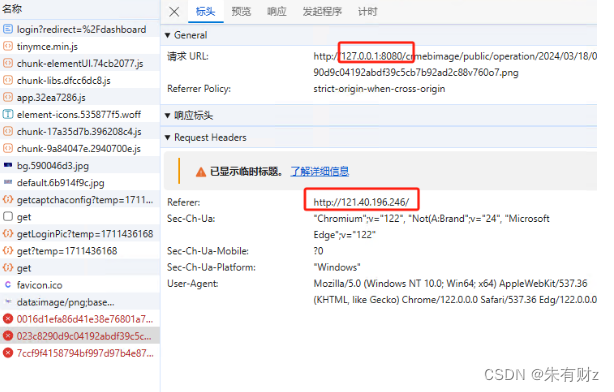Screen dimensions: 614x392
Task: Switch to the 标头 tab
Action: tap(206, 12)
